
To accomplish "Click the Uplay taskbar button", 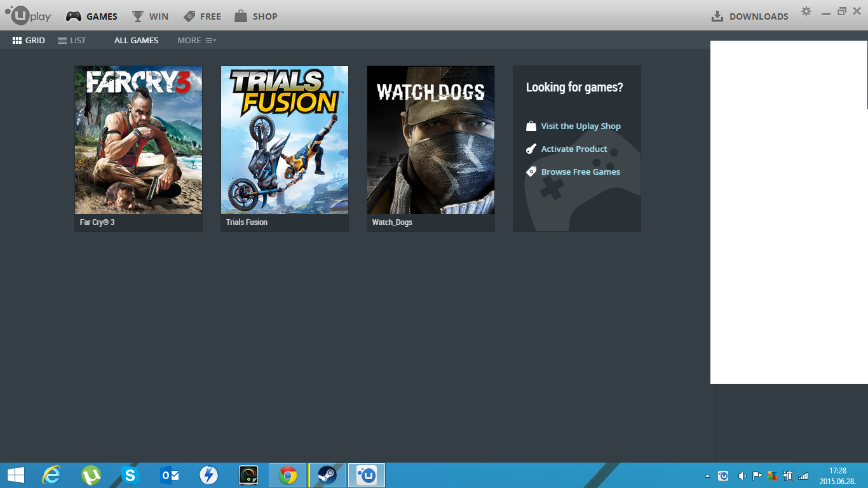I will click(x=367, y=475).
